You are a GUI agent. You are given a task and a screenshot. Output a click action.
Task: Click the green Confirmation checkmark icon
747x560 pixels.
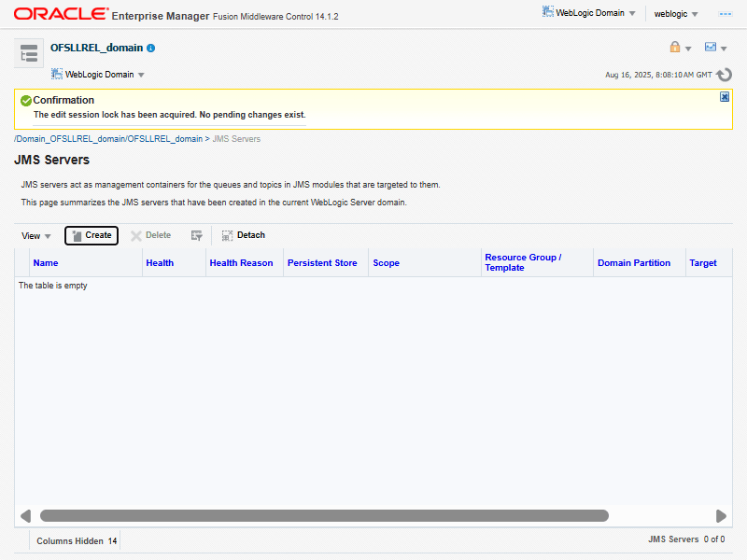26,101
